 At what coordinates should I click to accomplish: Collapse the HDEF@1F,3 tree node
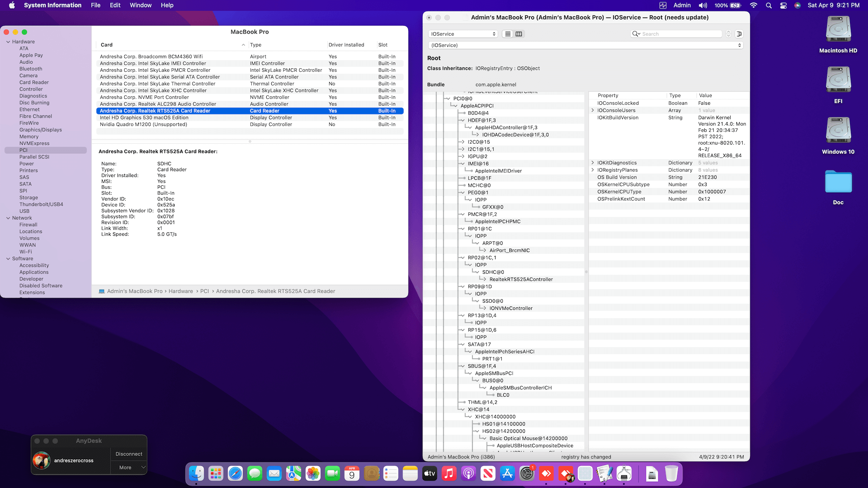coord(462,120)
